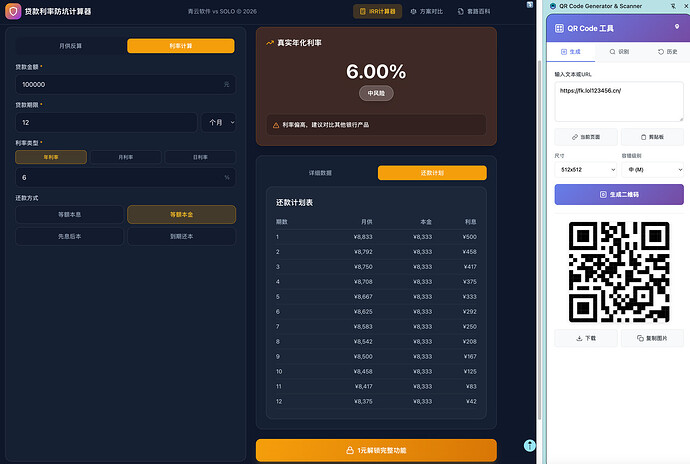The width and height of the screenshot is (690, 464).
Task: Click the interest rate field showing 6
Action: point(125,177)
